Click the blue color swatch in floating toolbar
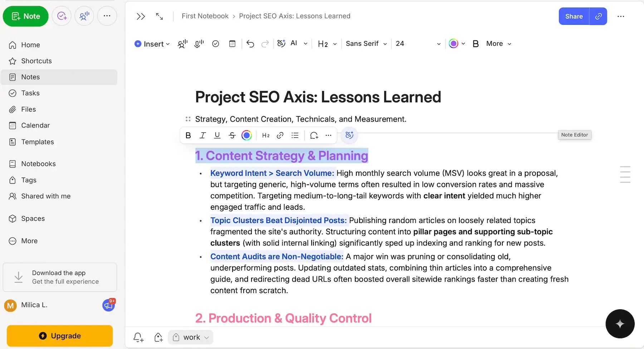Image resolution: width=644 pixels, height=349 pixels. tap(247, 135)
